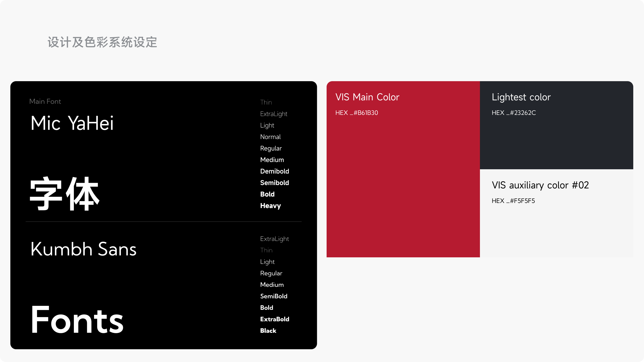
Task: Click the Mic YaHei font name
Action: (72, 123)
